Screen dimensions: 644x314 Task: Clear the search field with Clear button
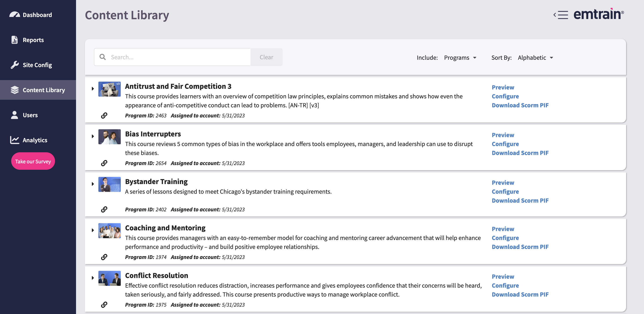pyautogui.click(x=266, y=57)
